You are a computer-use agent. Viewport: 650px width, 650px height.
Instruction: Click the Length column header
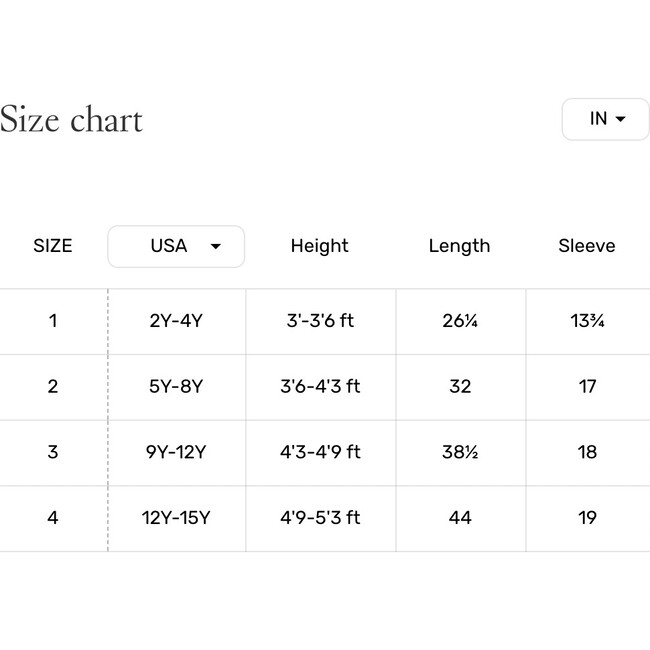tap(459, 246)
